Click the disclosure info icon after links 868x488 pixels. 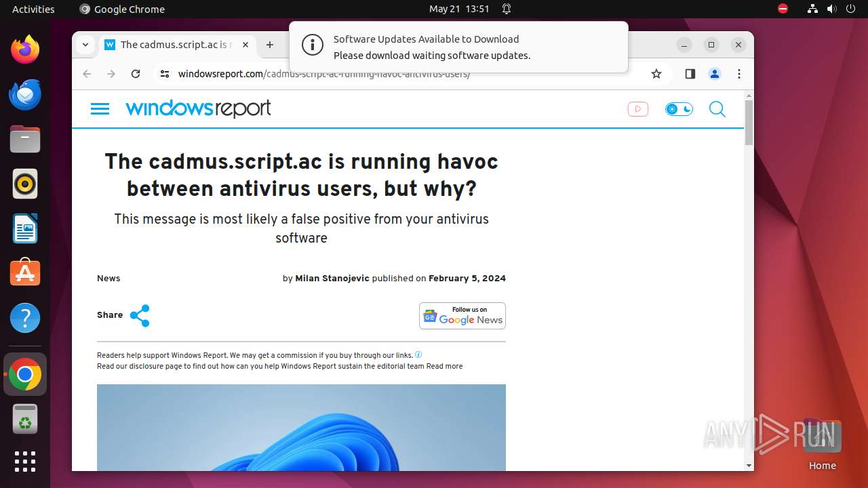(x=418, y=354)
